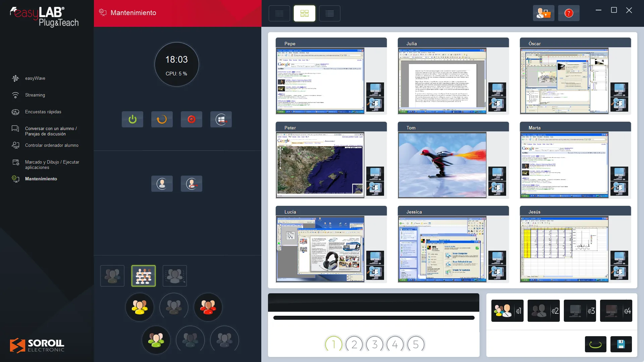Select the green student group

pyautogui.click(x=156, y=340)
